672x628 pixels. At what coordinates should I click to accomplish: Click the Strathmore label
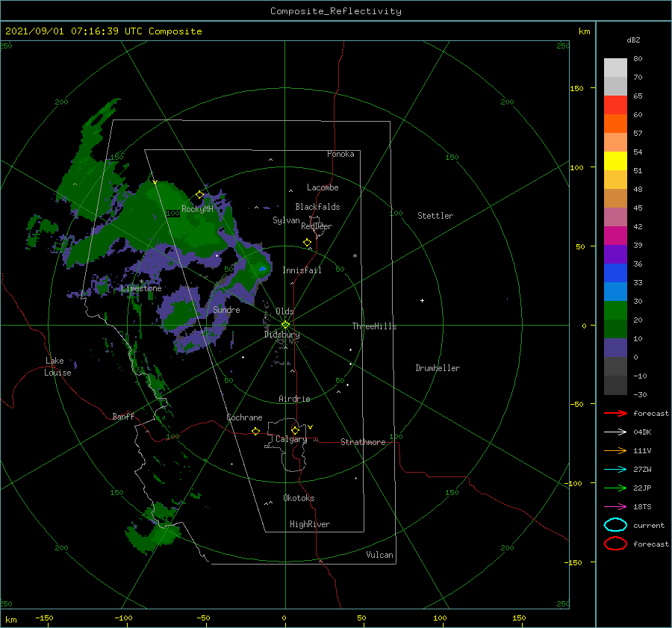coord(363,442)
